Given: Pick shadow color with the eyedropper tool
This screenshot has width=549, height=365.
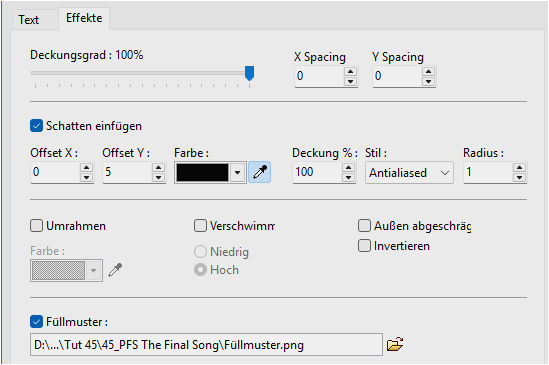Looking at the screenshot, I should tap(259, 172).
